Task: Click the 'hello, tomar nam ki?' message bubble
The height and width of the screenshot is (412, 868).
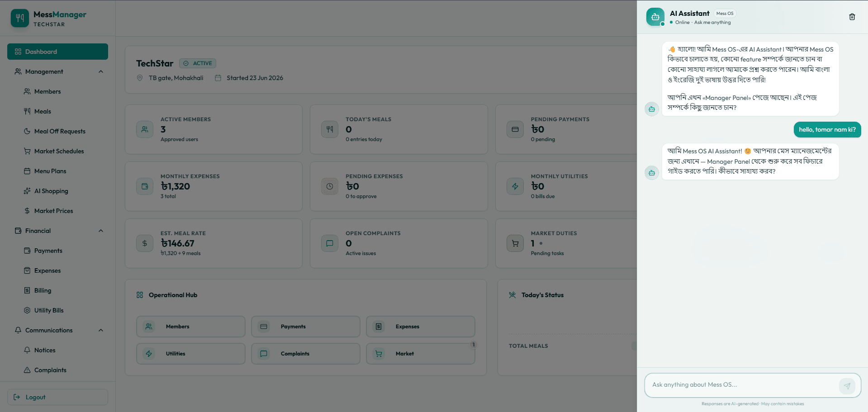Action: 827,130
